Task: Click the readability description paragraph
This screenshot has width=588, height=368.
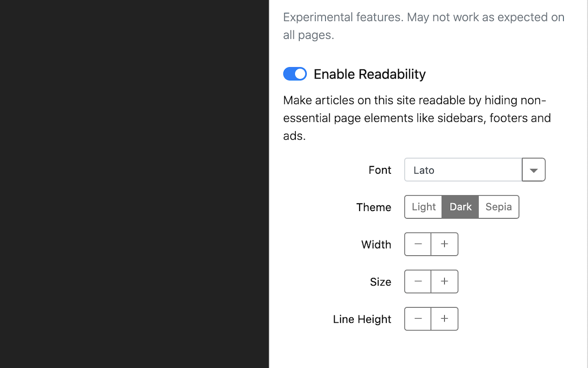Action: click(x=417, y=118)
